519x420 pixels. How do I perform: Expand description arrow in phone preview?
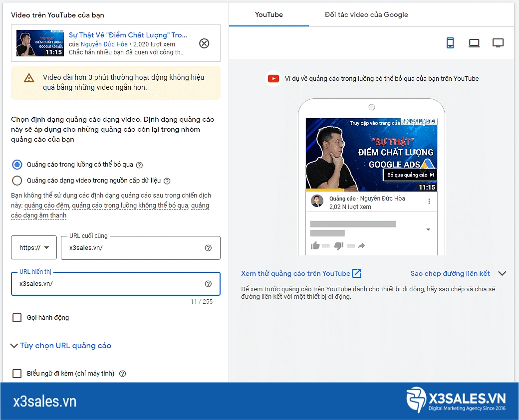pyautogui.click(x=428, y=229)
